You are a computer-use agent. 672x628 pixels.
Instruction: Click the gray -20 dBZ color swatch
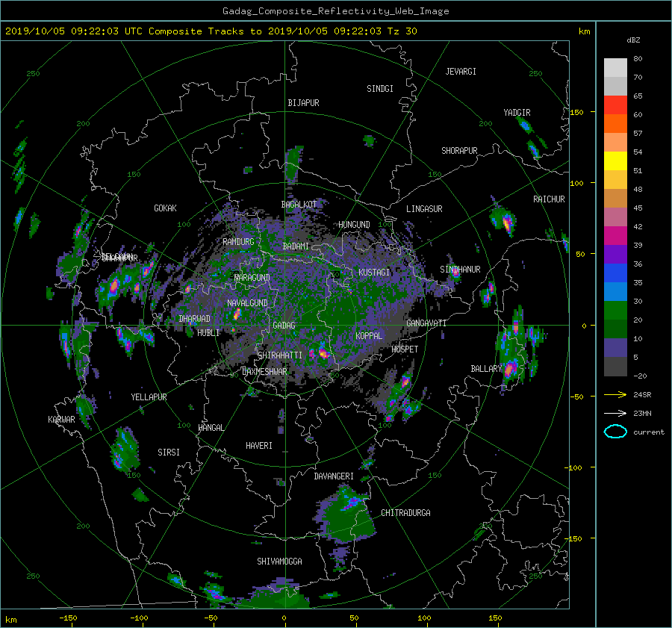click(x=615, y=367)
